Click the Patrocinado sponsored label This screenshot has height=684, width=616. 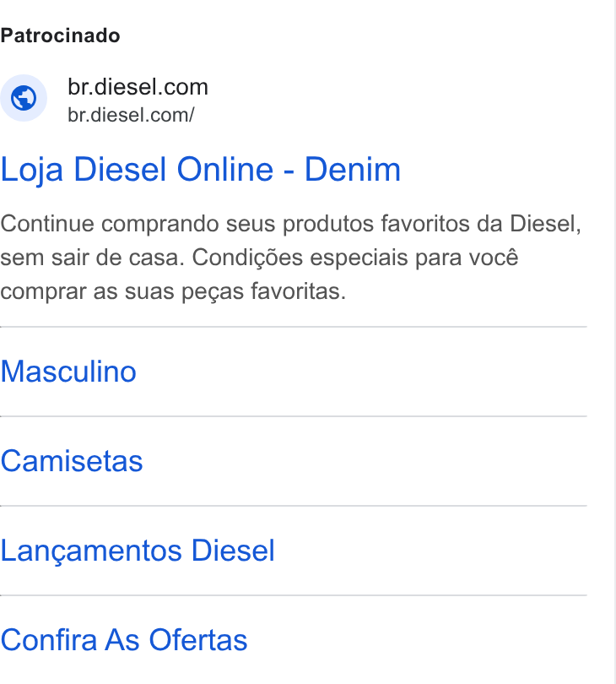pos(60,35)
